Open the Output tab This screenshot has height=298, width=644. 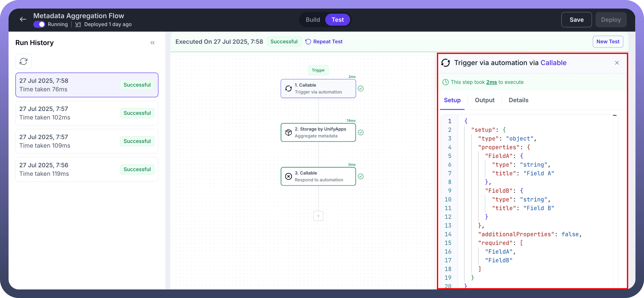[x=485, y=100]
